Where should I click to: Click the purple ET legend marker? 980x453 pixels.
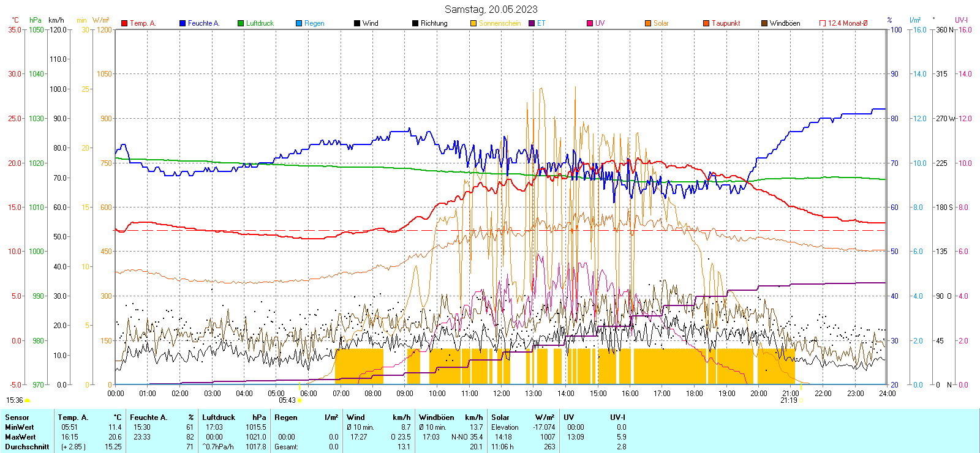(532, 23)
